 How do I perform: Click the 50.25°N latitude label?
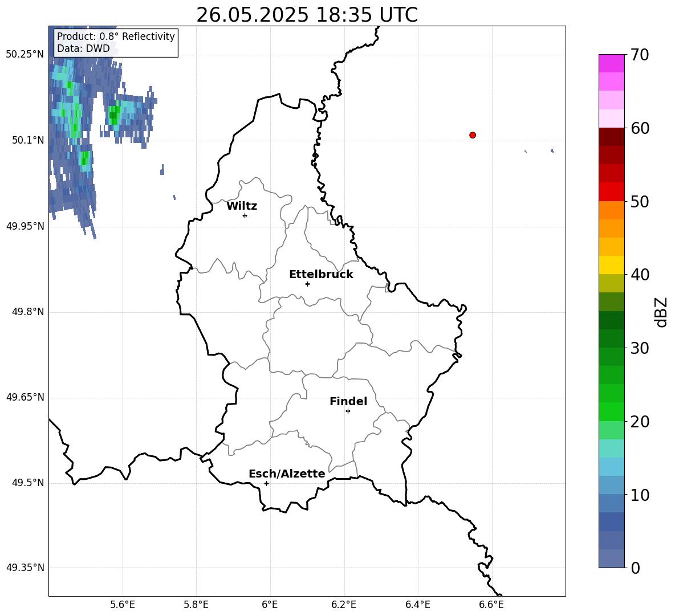coord(25,55)
